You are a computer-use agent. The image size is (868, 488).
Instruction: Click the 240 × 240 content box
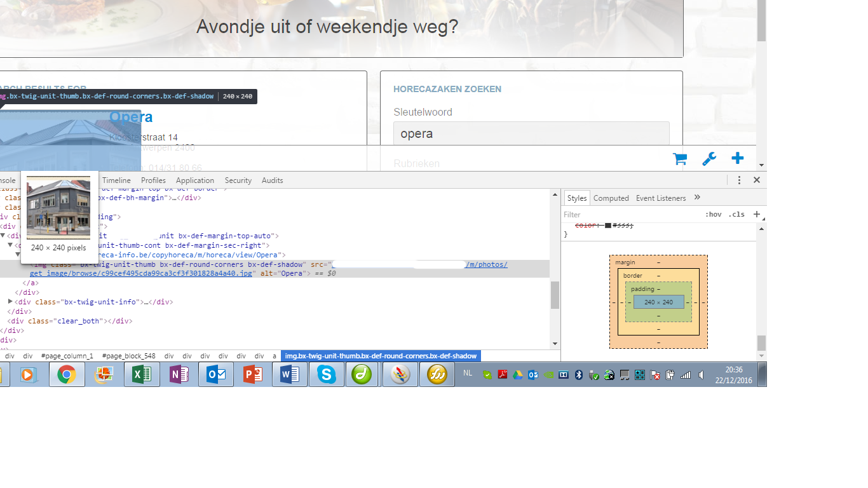click(658, 302)
